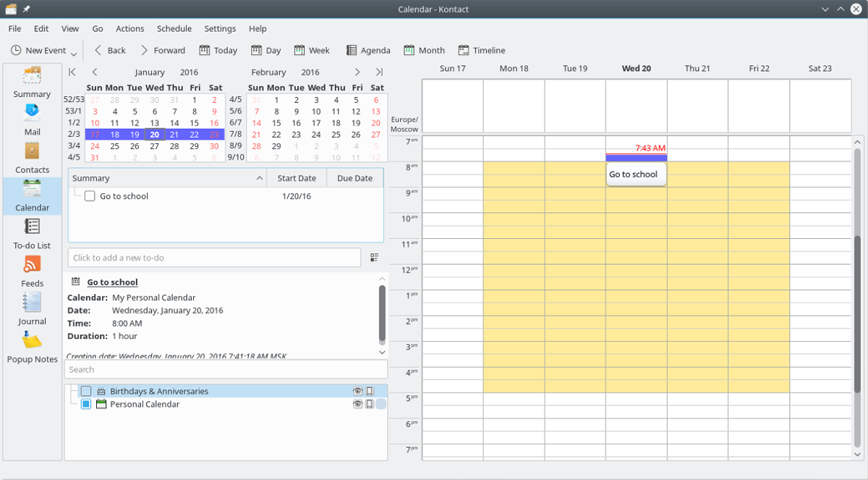Toggle visibility eye for Birthdays & Anniversaries
This screenshot has height=480, width=868.
click(x=357, y=391)
